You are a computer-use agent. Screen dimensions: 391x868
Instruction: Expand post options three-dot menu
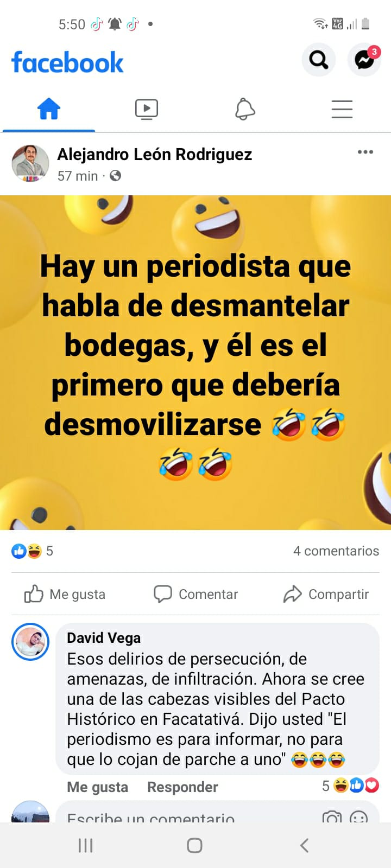click(x=365, y=152)
